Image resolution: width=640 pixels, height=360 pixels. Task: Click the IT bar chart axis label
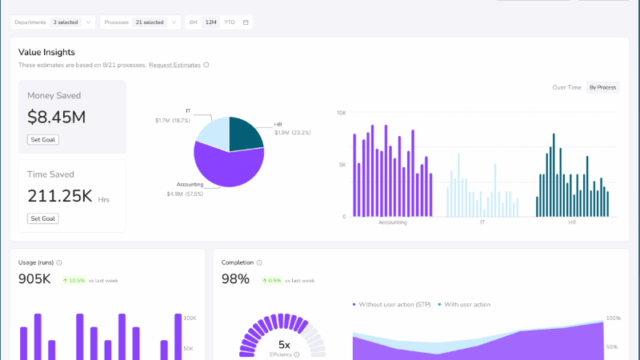pyautogui.click(x=482, y=222)
